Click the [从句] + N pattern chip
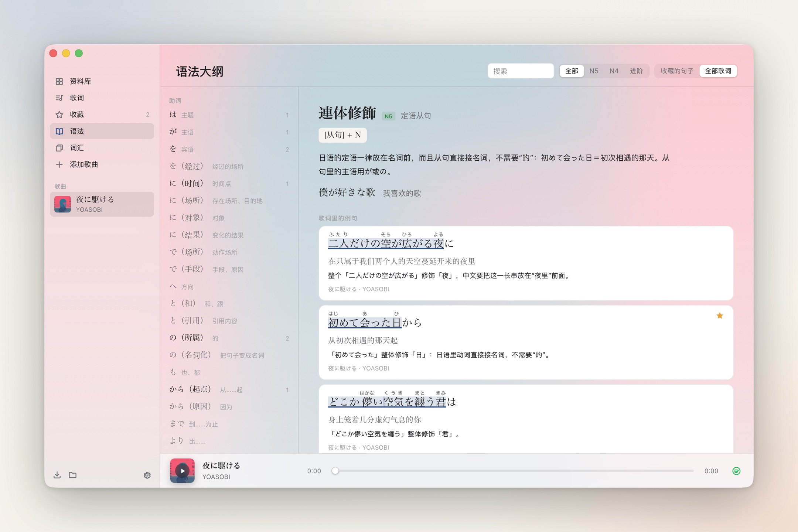The width and height of the screenshot is (798, 532). [x=342, y=135]
